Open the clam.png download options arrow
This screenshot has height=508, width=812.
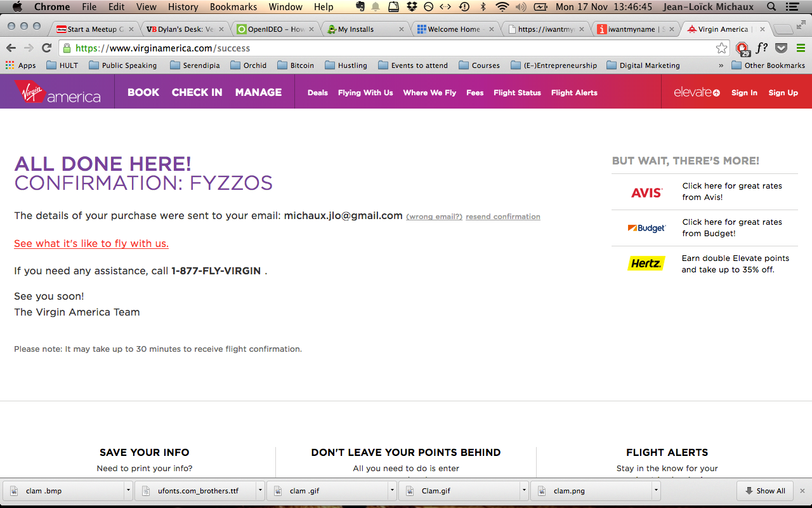tap(656, 491)
